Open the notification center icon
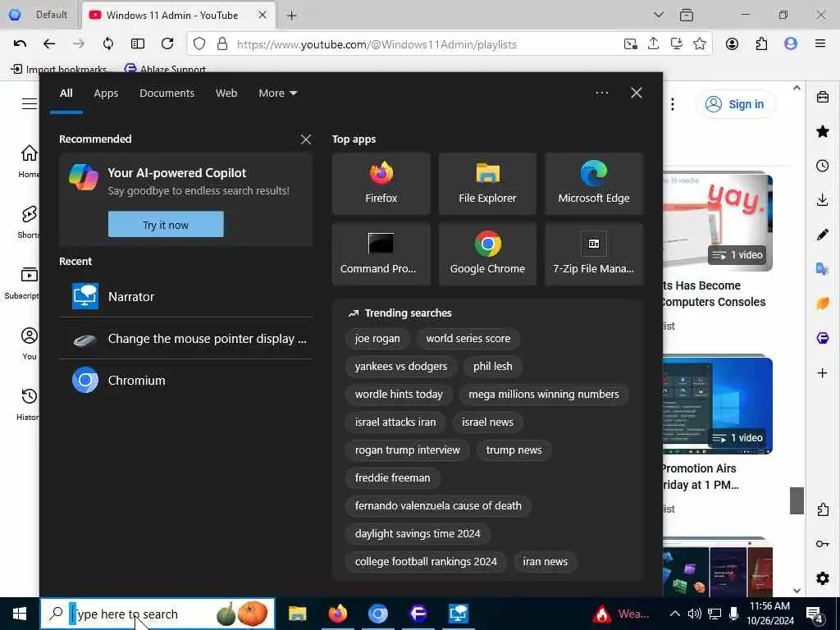Viewport: 840px width, 630px height. click(x=815, y=614)
